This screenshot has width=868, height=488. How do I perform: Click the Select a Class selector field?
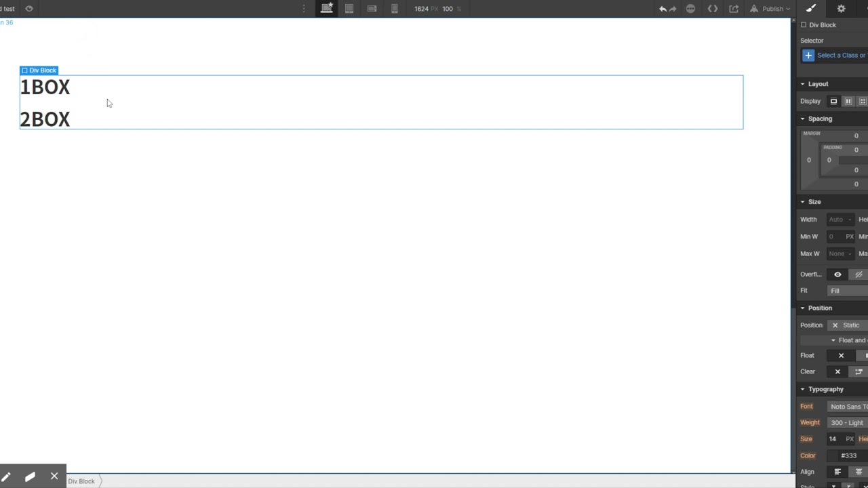842,56
